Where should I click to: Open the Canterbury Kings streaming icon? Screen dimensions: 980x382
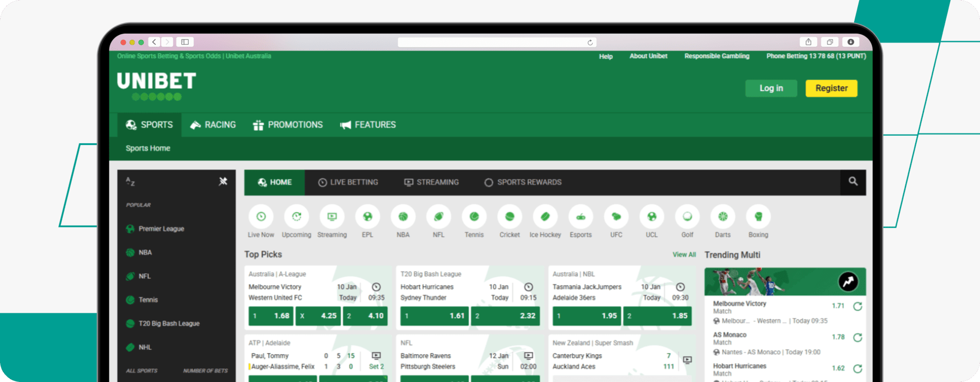[x=688, y=360]
